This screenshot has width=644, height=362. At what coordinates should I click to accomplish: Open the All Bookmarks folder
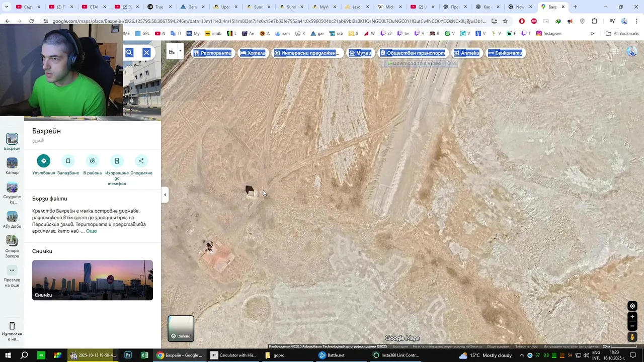622,34
